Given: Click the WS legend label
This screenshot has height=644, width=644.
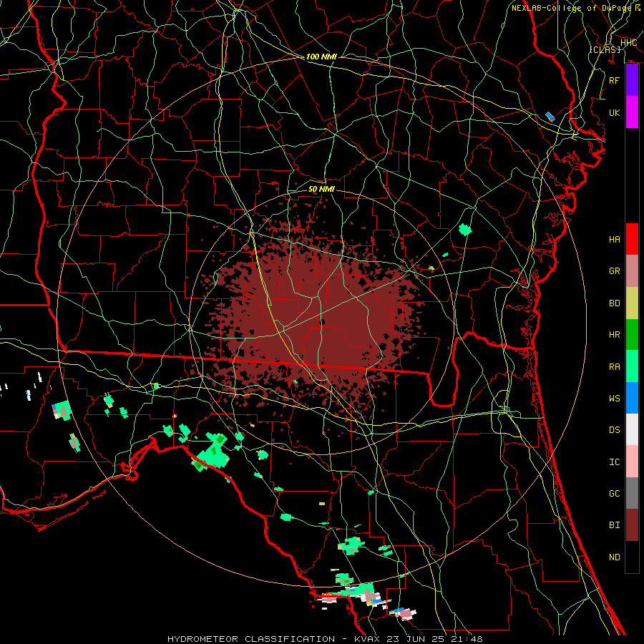Looking at the screenshot, I should [614, 399].
